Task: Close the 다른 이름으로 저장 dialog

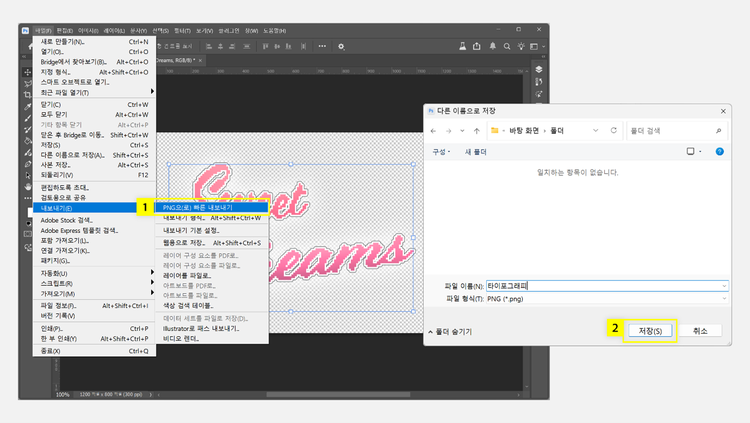Action: coord(723,111)
